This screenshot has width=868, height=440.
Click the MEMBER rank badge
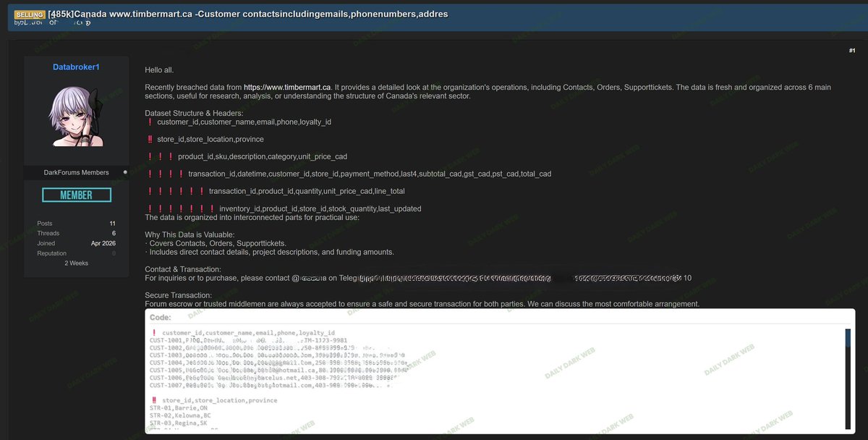point(76,194)
